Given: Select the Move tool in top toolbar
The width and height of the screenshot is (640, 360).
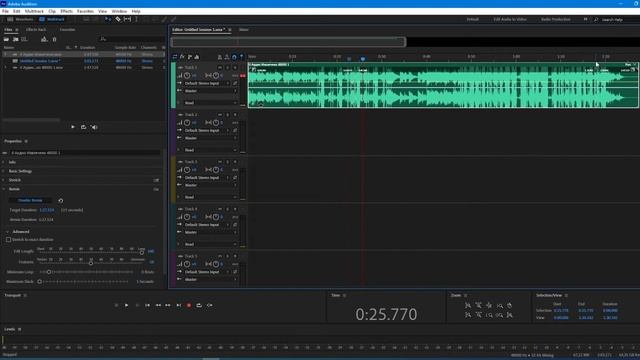Looking at the screenshot, I should pyautogui.click(x=107, y=19).
